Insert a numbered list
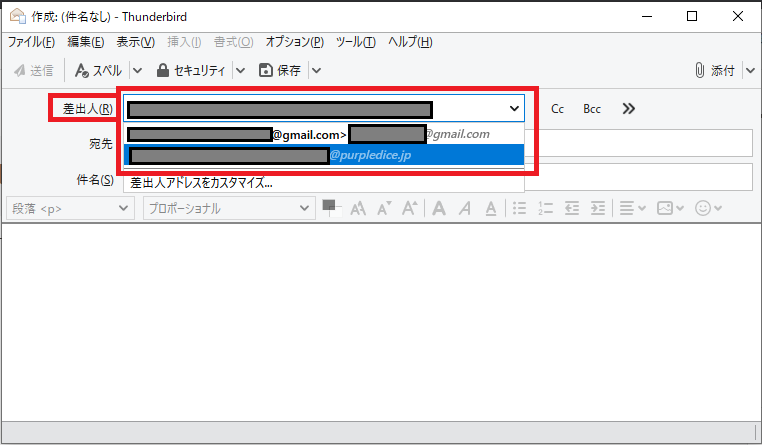This screenshot has width=763, height=445. (x=545, y=208)
